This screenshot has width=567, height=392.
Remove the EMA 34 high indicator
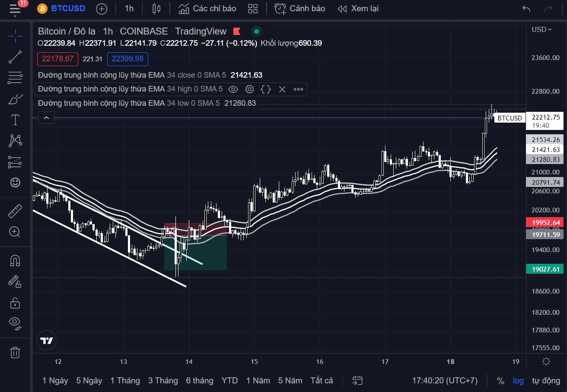pyautogui.click(x=282, y=89)
